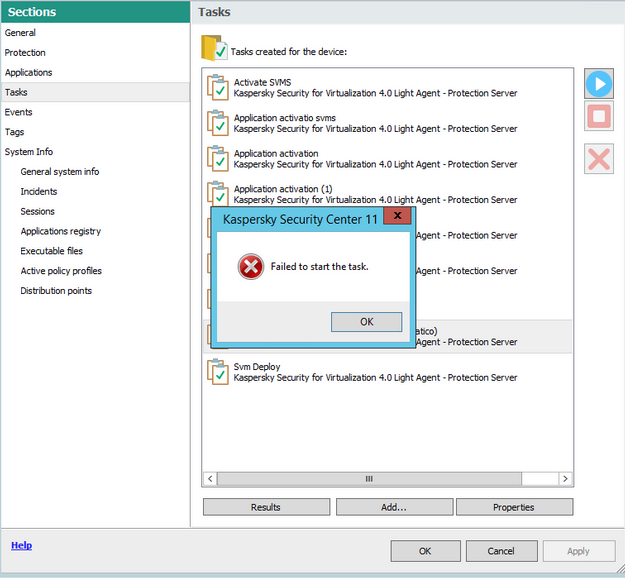Click the pink Stop task button

pos(599,116)
